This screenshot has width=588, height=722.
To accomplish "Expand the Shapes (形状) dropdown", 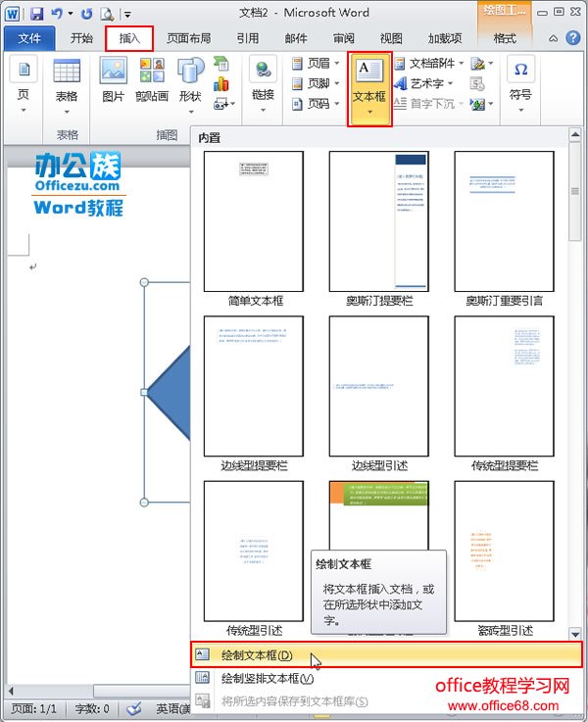I will click(x=190, y=85).
